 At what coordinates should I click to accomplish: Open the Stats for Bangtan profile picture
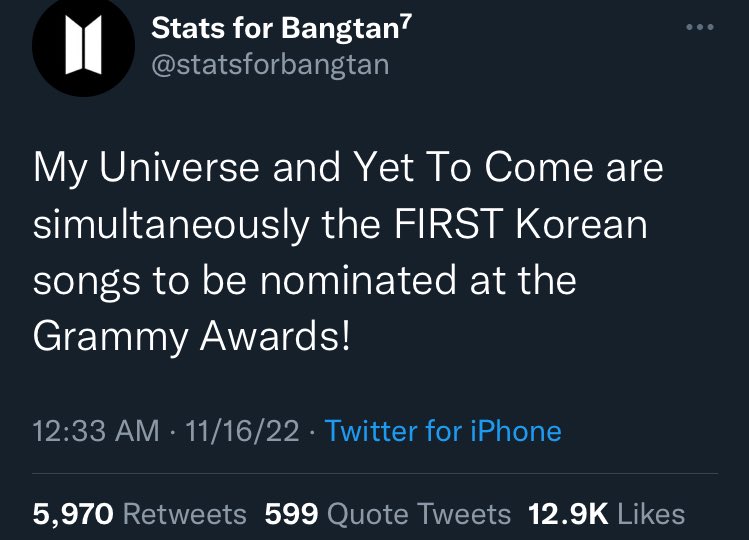(x=83, y=45)
